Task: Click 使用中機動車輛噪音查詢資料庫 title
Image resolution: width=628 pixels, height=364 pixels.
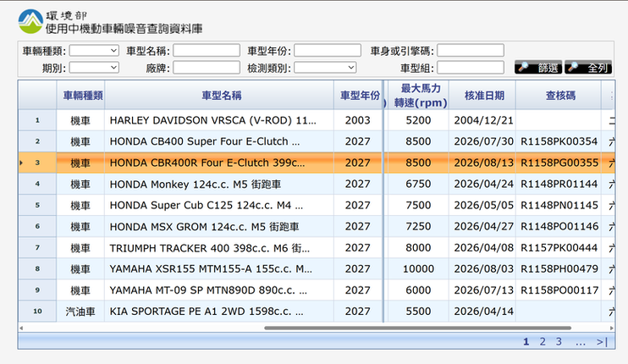Action: [x=124, y=29]
